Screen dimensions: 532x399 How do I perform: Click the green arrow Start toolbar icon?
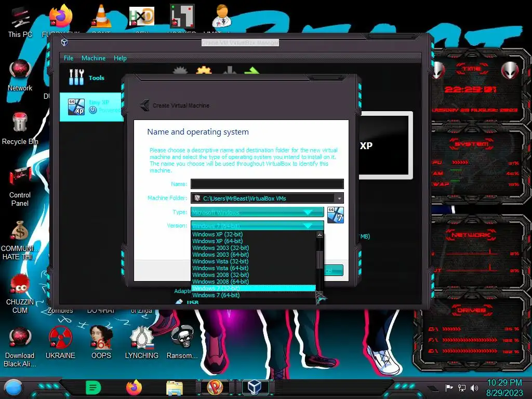pyautogui.click(x=251, y=71)
